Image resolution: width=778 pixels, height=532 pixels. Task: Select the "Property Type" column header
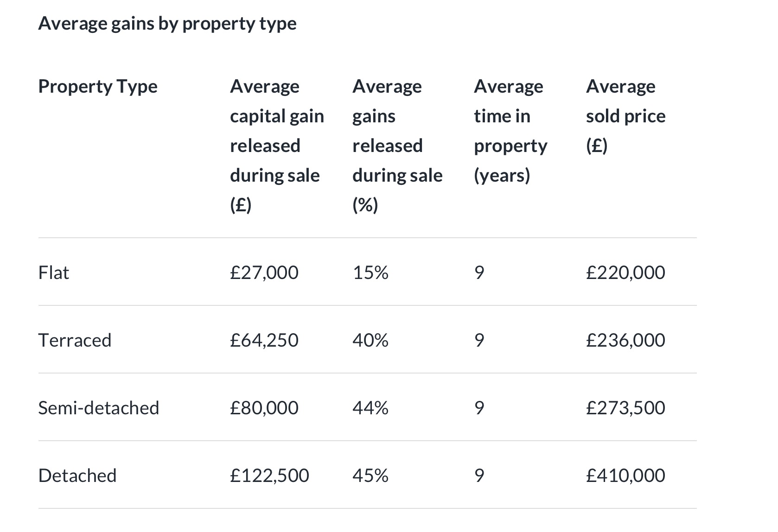(98, 86)
